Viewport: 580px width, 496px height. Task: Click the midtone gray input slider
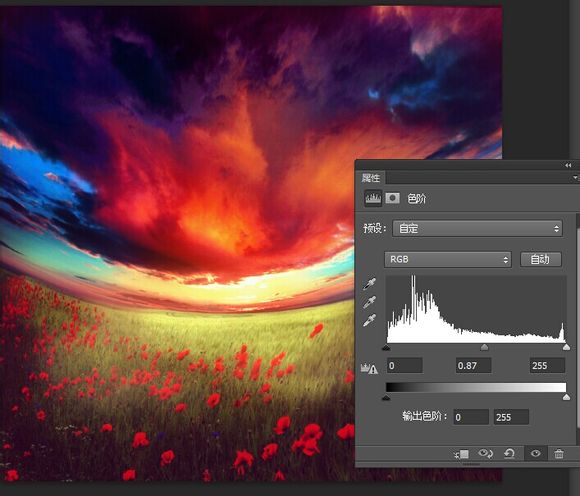pos(484,347)
